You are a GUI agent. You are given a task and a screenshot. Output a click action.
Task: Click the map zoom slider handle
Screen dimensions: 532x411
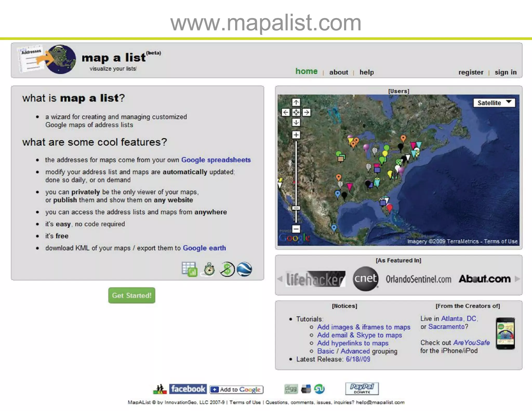[x=296, y=208]
